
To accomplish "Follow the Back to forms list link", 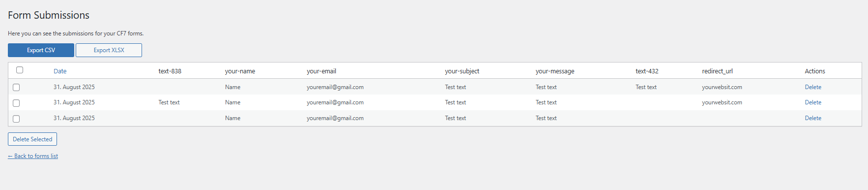I will click(33, 156).
